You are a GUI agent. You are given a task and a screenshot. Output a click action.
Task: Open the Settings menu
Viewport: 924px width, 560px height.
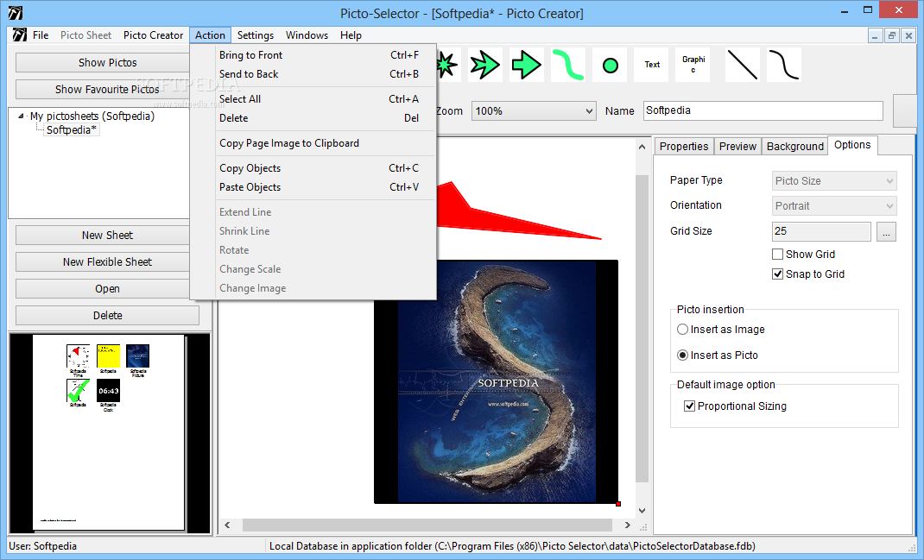point(255,35)
